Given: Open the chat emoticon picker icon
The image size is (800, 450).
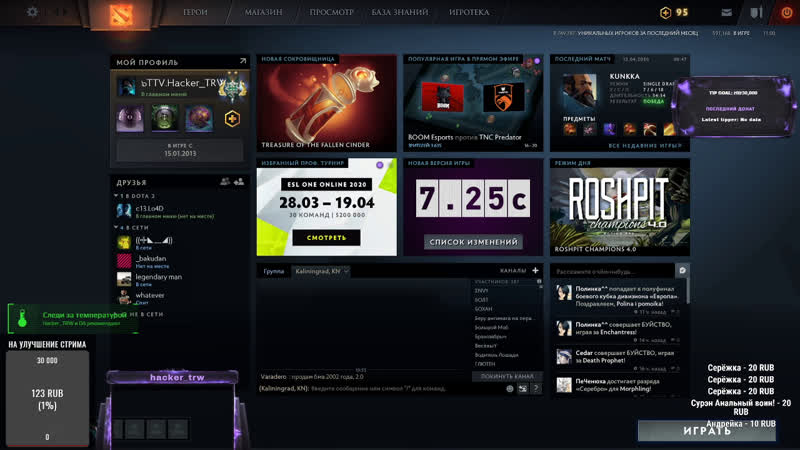Looking at the screenshot, I should point(510,389).
